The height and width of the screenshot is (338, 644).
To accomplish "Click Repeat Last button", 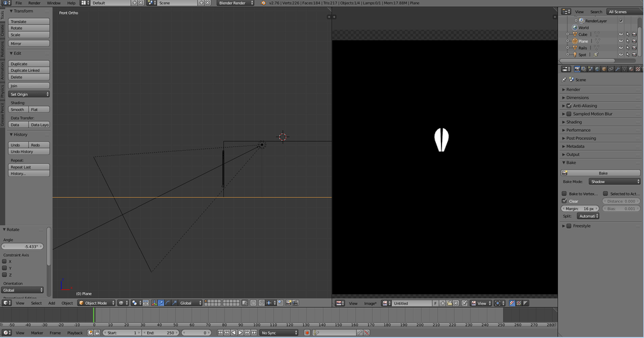I will click(x=29, y=167).
